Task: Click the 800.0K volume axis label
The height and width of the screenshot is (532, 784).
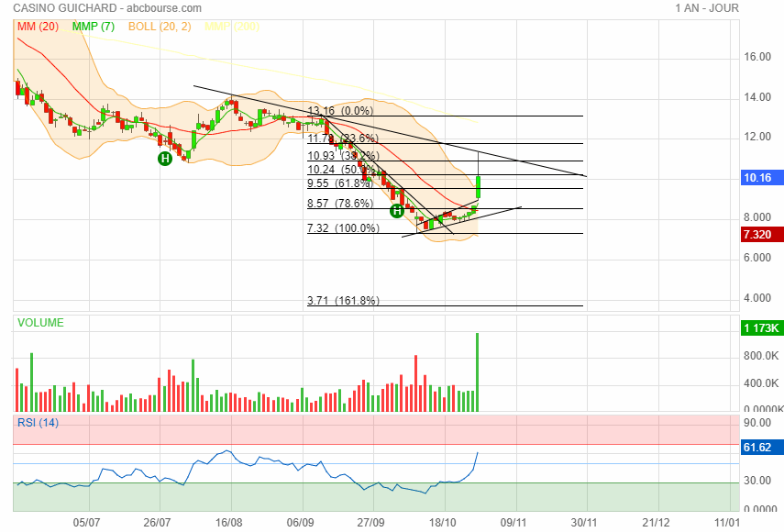Action: tap(761, 356)
